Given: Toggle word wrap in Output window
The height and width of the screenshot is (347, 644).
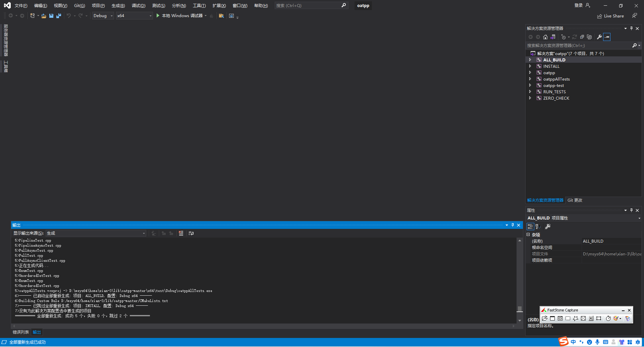Looking at the screenshot, I should click(191, 233).
